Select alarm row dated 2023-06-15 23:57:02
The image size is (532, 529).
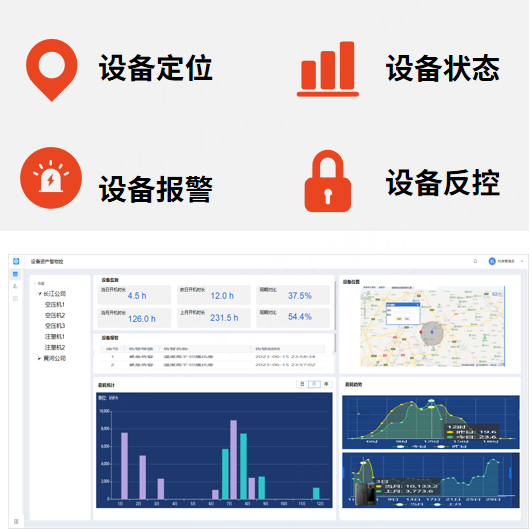click(x=213, y=365)
